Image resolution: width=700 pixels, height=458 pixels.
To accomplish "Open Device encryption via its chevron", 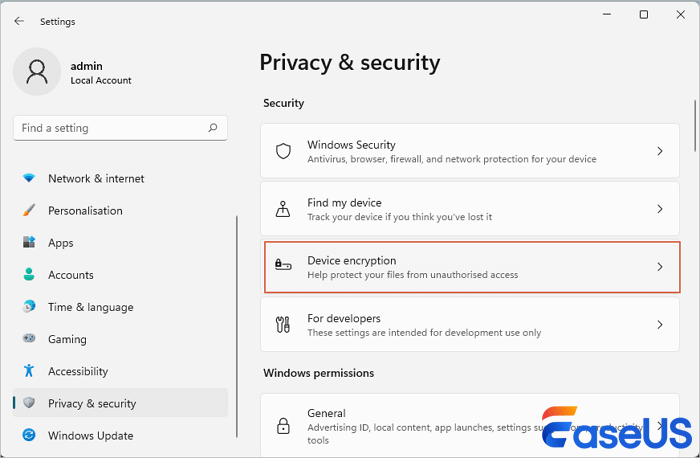I will [660, 267].
